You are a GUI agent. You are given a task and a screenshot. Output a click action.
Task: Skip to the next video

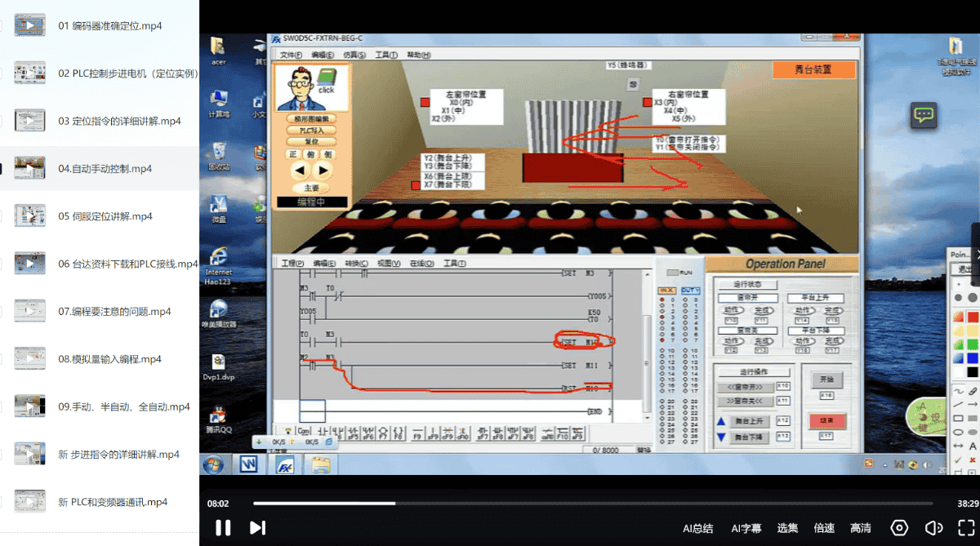(x=256, y=528)
